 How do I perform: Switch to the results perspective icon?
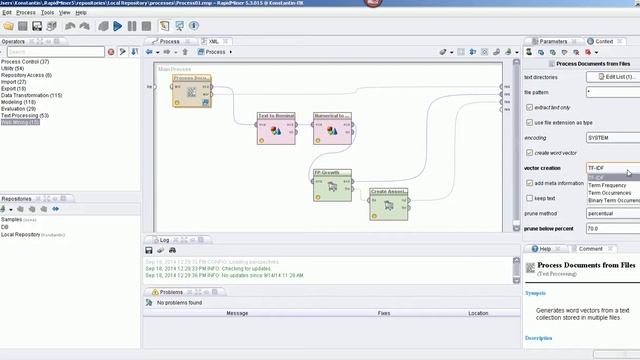click(179, 26)
